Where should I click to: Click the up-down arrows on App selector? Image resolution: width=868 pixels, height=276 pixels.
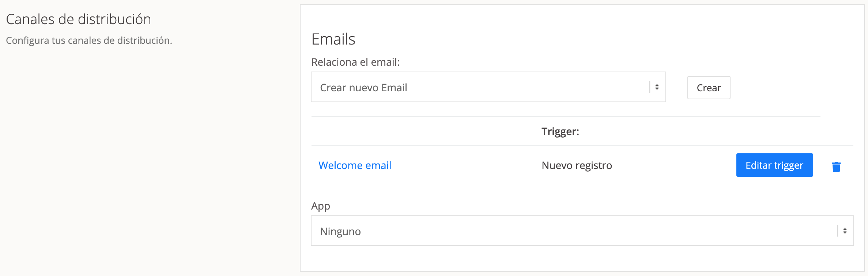[x=845, y=231]
